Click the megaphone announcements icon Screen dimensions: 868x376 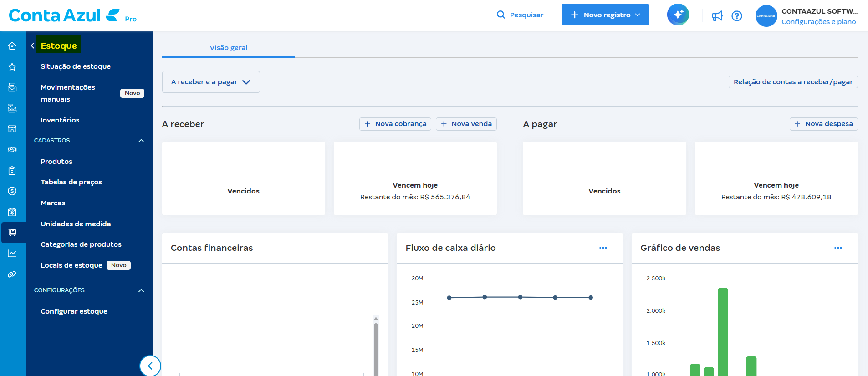point(717,16)
